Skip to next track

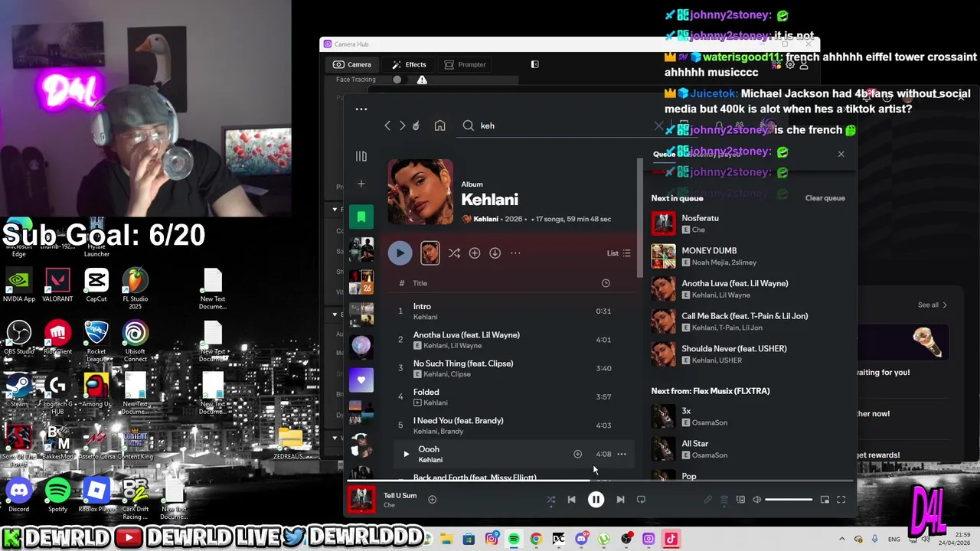point(620,500)
